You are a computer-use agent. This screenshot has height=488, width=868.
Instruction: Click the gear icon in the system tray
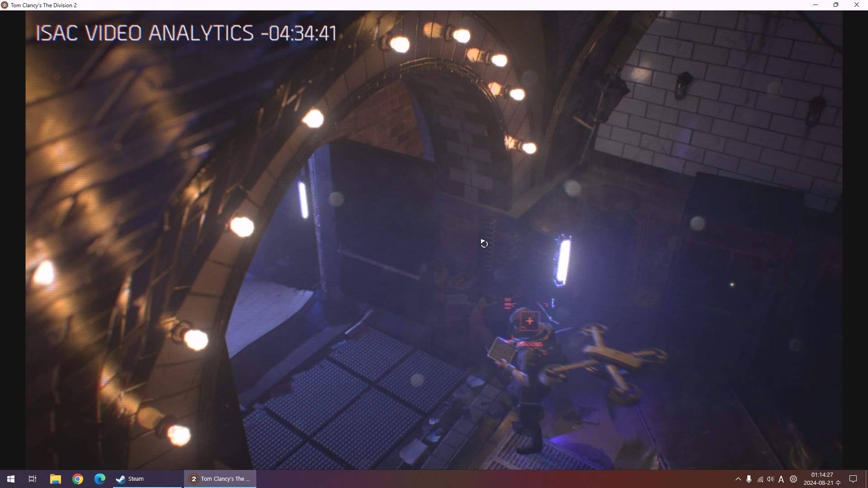pyautogui.click(x=793, y=479)
